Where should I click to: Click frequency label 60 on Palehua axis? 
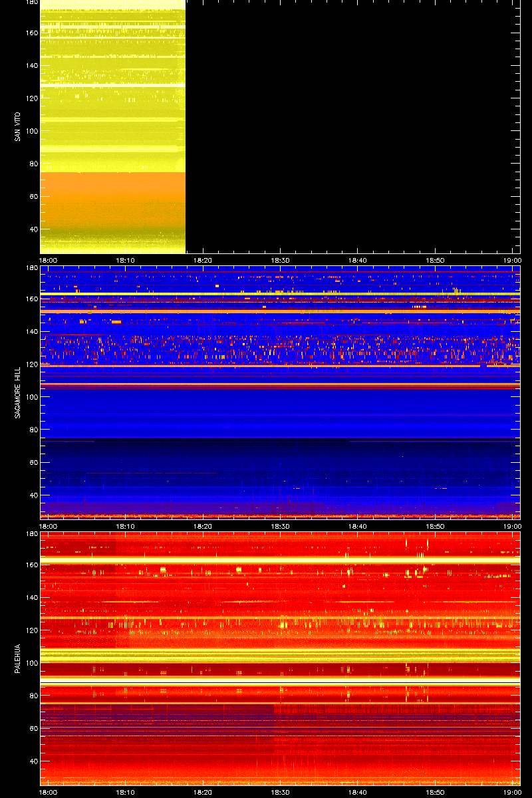[x=33, y=728]
